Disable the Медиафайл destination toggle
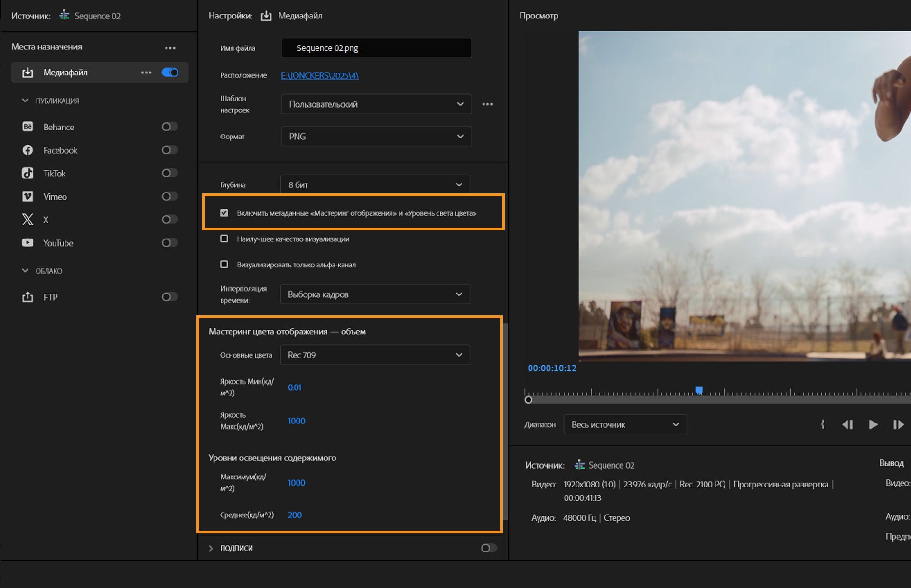 (170, 73)
